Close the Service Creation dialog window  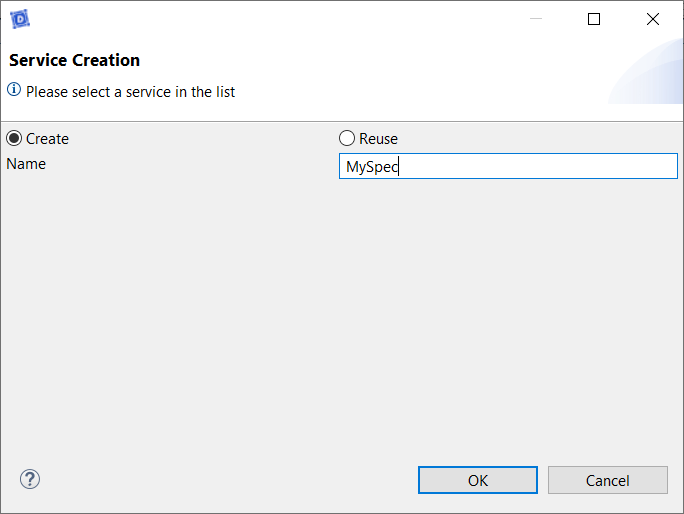tap(653, 19)
